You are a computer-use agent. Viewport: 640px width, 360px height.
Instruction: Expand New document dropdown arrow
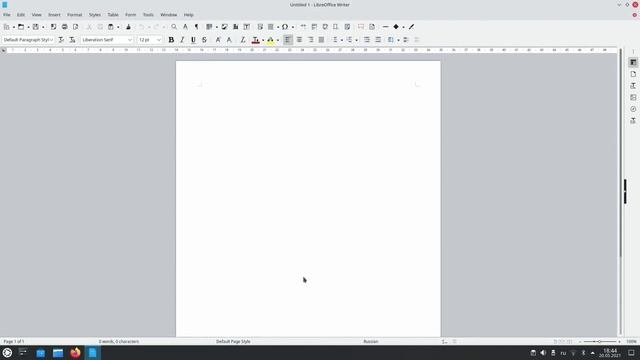tap(13, 27)
